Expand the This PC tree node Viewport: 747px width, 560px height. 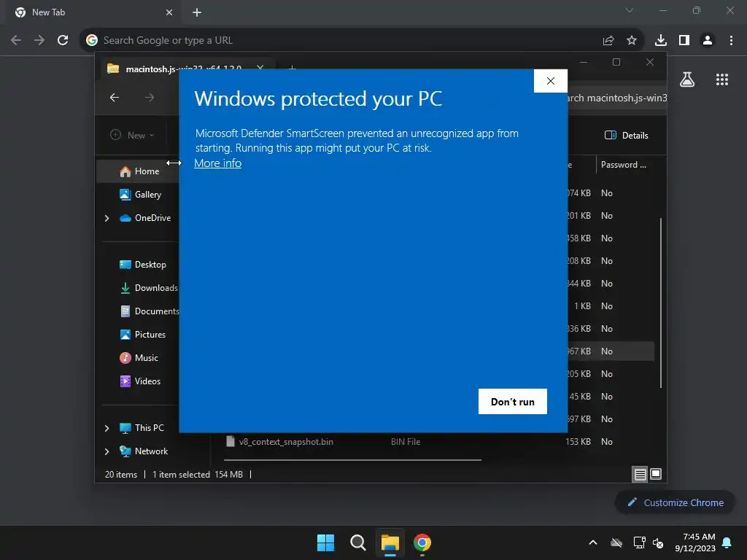click(107, 428)
